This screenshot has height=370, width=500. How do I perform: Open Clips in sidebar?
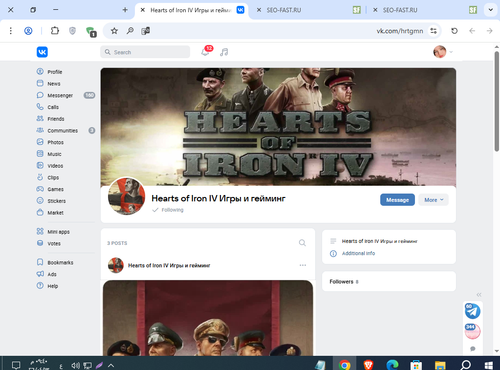[53, 177]
